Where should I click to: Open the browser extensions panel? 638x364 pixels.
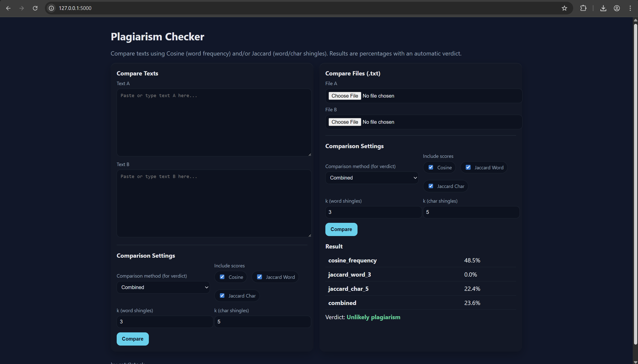pos(583,8)
